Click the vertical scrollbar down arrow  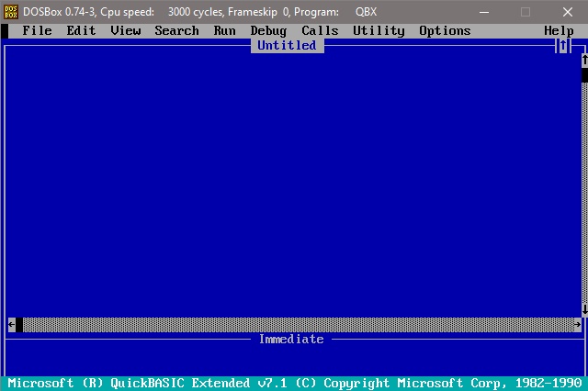tap(584, 309)
